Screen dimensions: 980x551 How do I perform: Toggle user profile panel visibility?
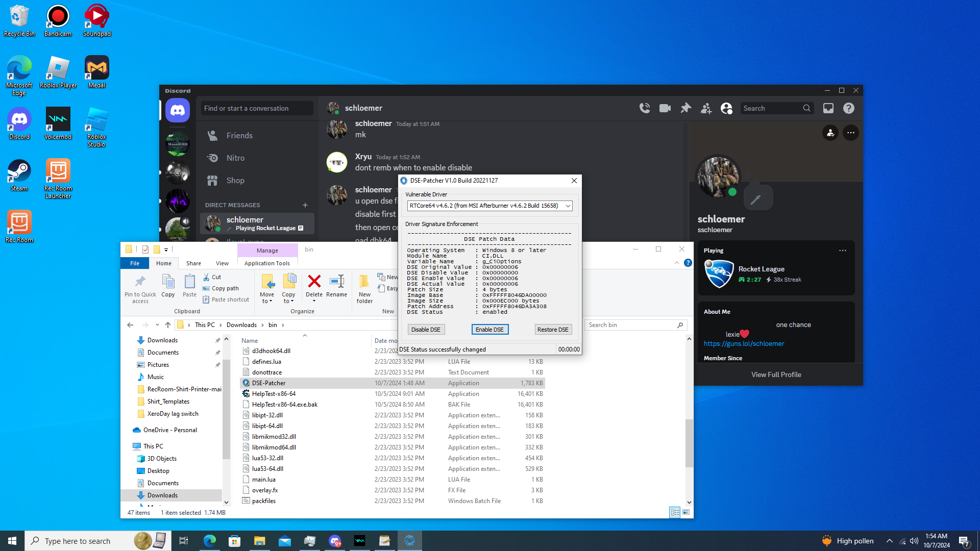click(726, 108)
